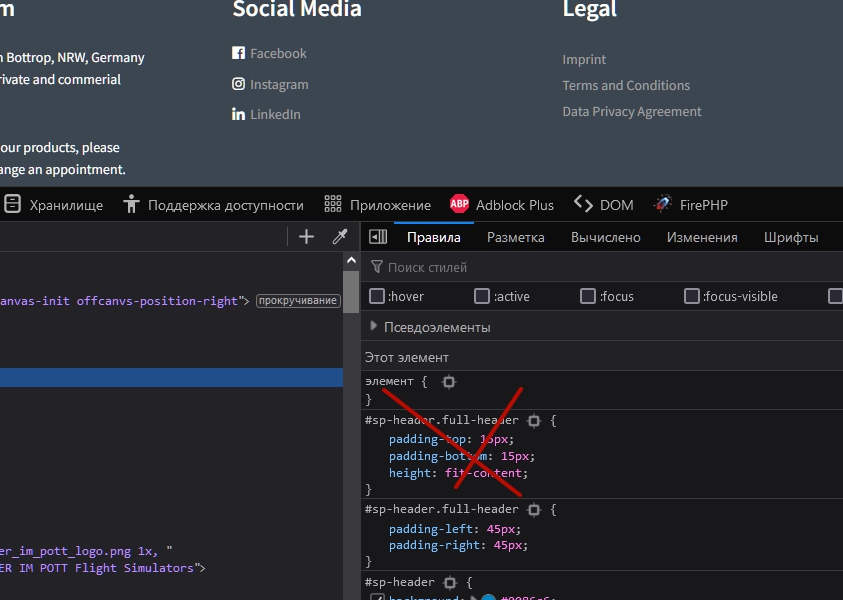The width and height of the screenshot is (843, 600).
Task: Visit the LinkedIn social media link
Action: pyautogui.click(x=275, y=115)
